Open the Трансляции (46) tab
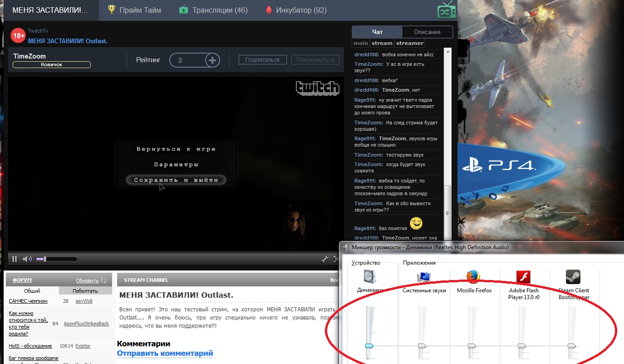 (x=213, y=10)
